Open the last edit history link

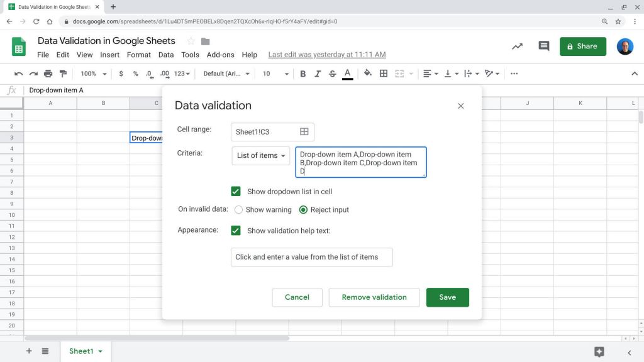click(x=326, y=55)
